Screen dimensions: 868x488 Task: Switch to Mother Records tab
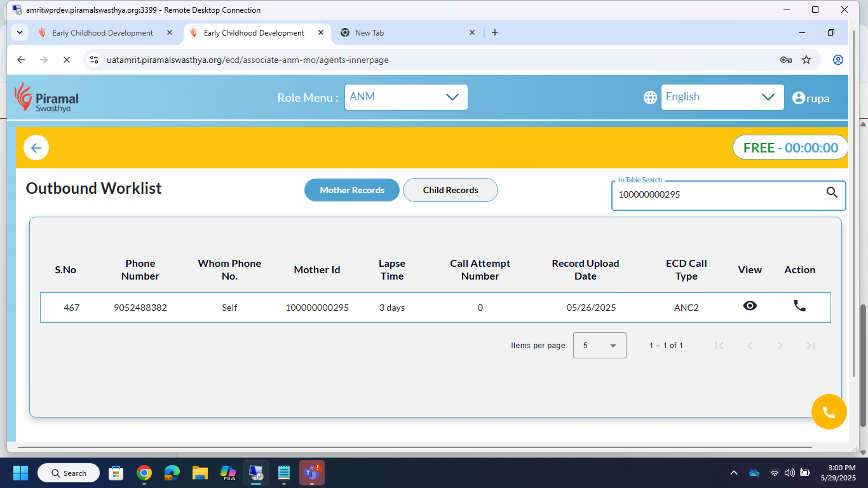pos(352,190)
